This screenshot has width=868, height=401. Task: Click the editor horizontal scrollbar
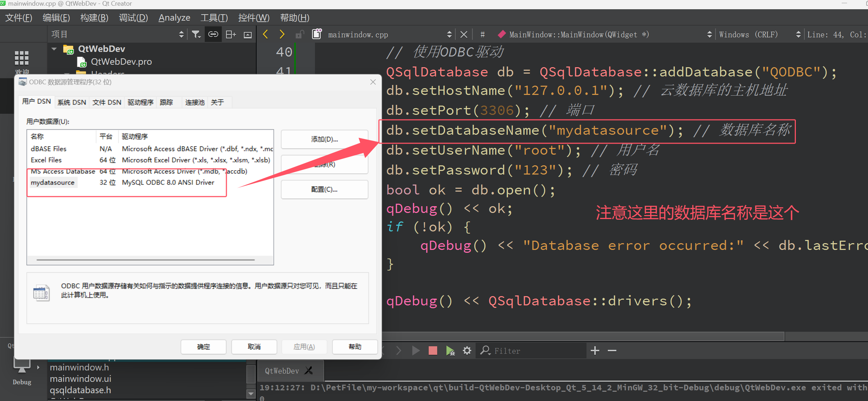click(583, 336)
